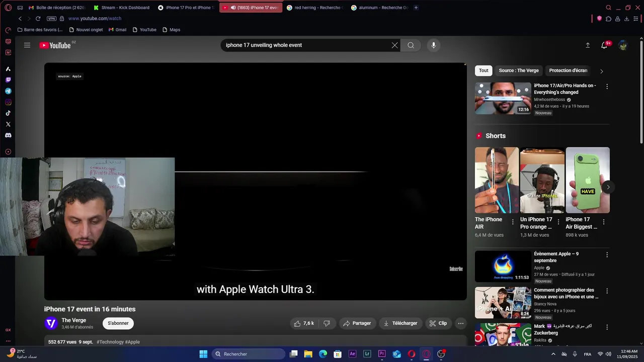The image size is (644, 362).
Task: Create a clip with the Clip button
Action: [x=438, y=323]
